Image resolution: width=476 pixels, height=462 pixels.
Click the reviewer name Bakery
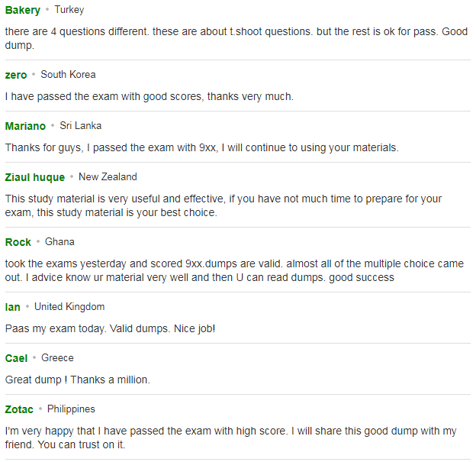click(x=22, y=10)
